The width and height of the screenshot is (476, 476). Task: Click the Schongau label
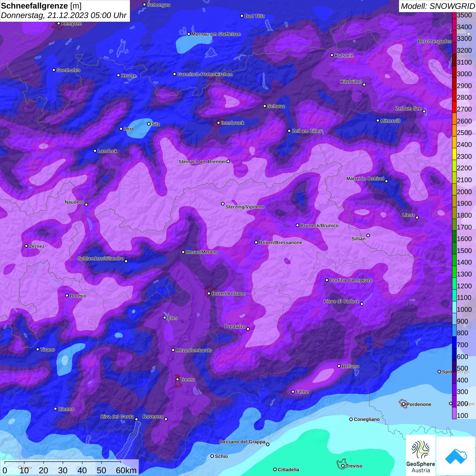(x=159, y=5)
